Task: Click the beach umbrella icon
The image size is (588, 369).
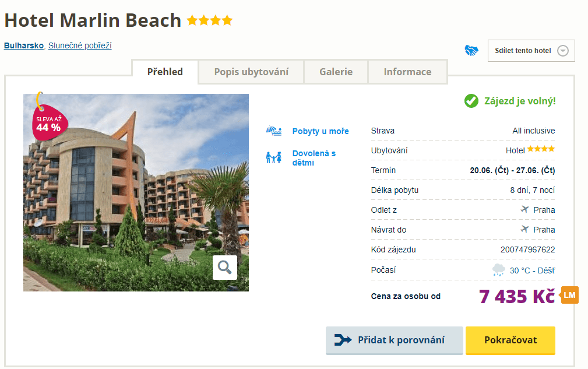Action: [274, 131]
